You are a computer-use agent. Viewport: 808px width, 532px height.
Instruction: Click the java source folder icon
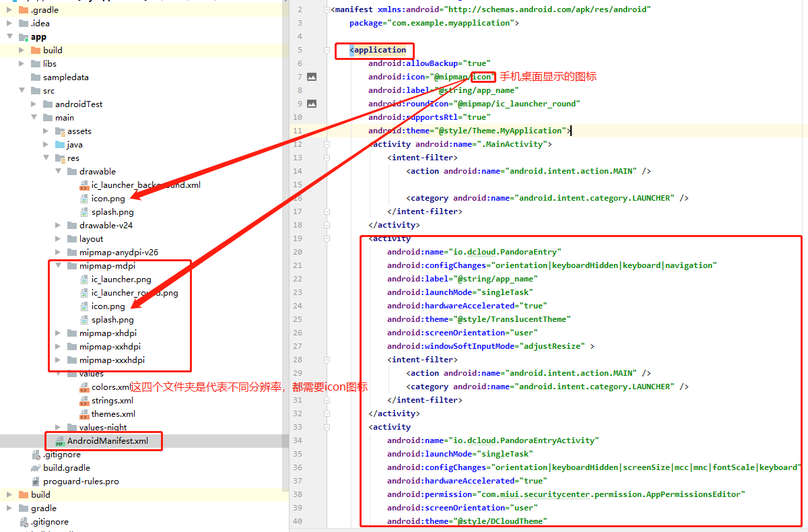60,145
